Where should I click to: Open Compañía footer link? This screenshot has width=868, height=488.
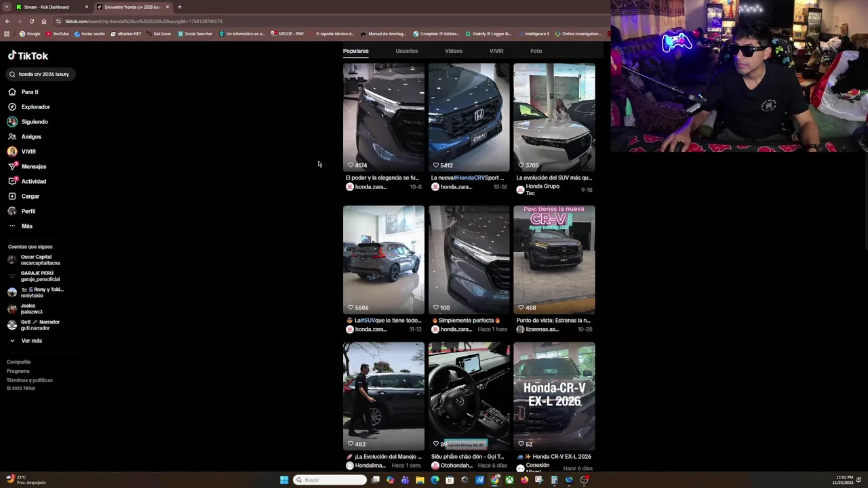pos(19,362)
